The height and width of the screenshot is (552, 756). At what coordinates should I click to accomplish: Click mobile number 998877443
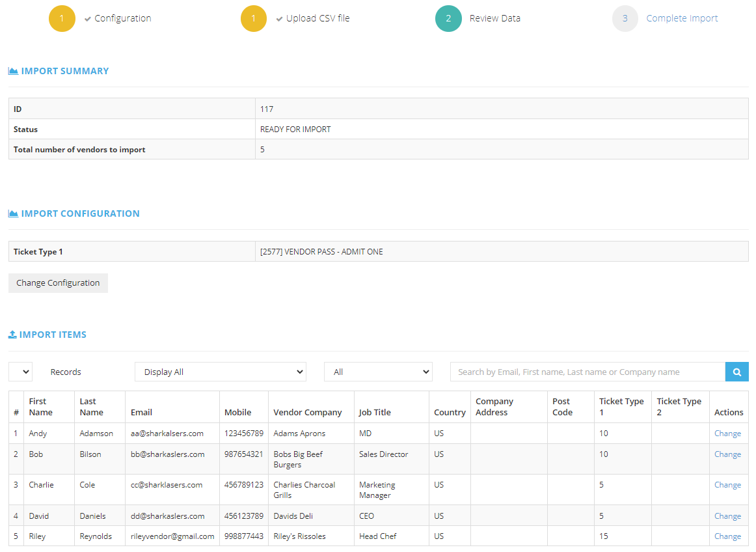[x=243, y=536]
